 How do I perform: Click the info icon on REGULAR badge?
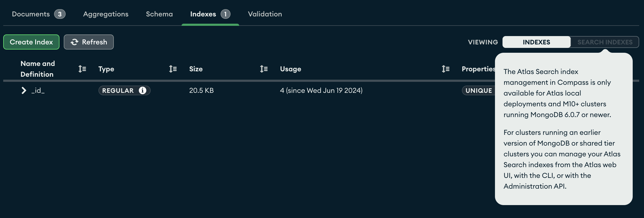[x=143, y=90]
